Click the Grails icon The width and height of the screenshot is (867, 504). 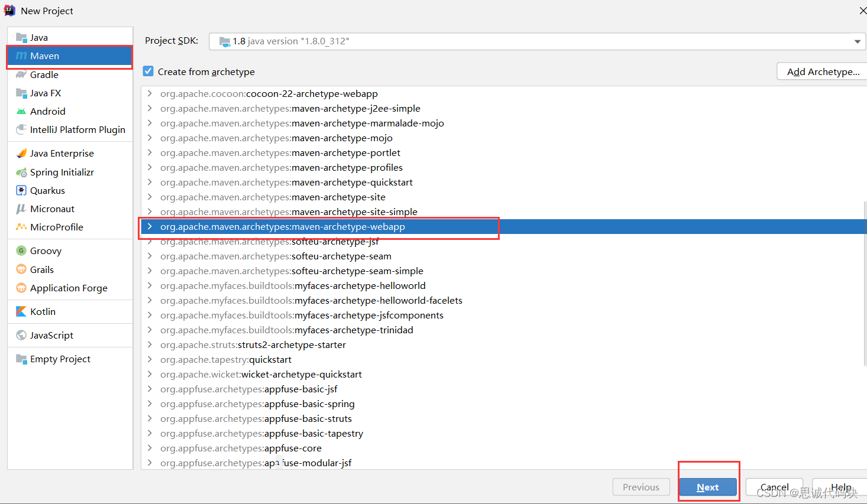click(21, 269)
